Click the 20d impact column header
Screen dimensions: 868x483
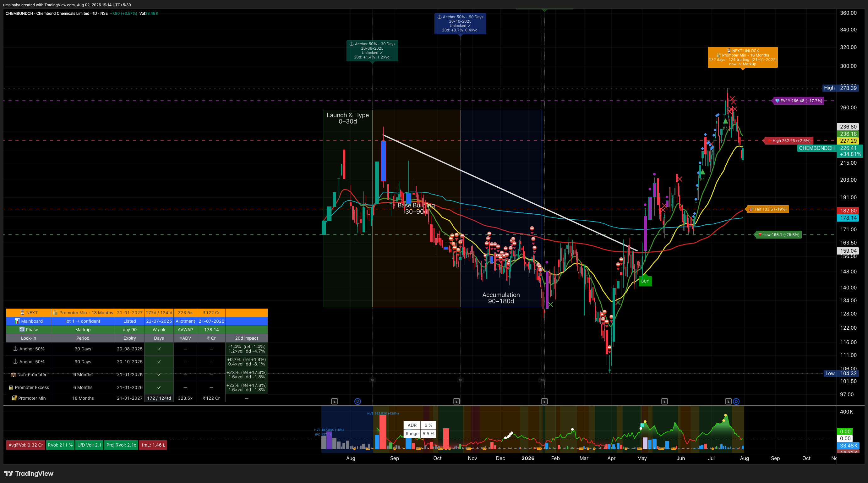(x=247, y=338)
